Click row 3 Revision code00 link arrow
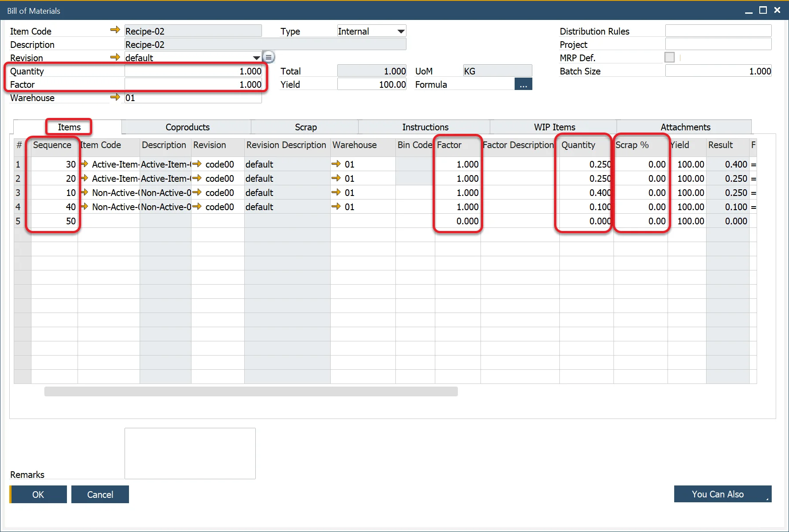The height and width of the screenshot is (532, 789). coord(197,192)
